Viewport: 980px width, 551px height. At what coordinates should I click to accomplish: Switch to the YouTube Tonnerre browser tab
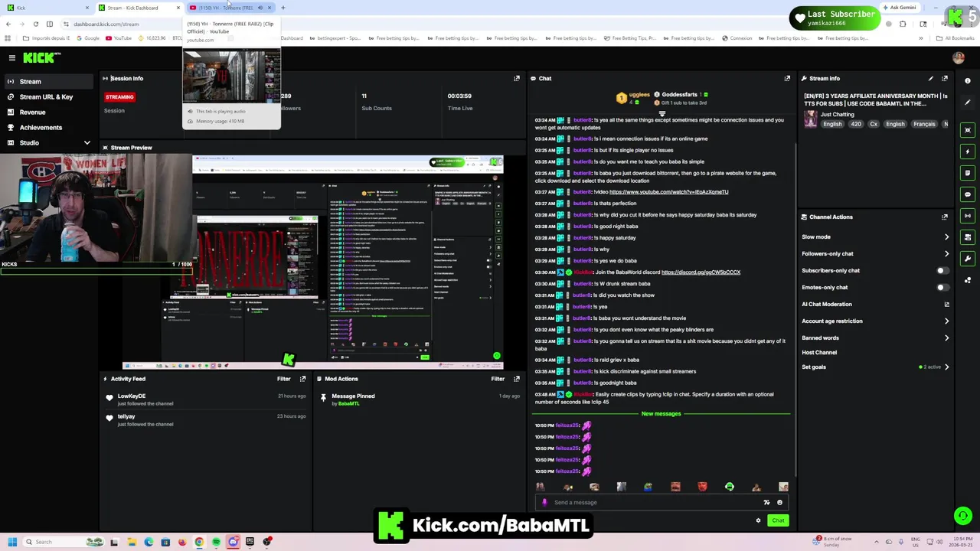[x=230, y=8]
